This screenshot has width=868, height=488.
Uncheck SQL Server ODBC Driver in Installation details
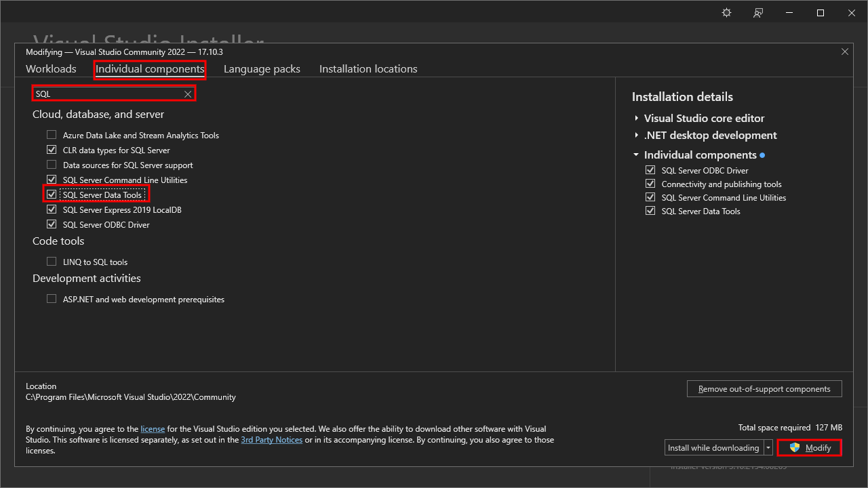tap(650, 170)
